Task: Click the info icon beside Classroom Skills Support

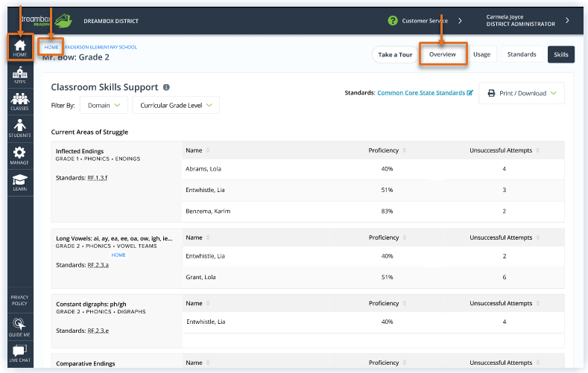Action: (x=166, y=87)
